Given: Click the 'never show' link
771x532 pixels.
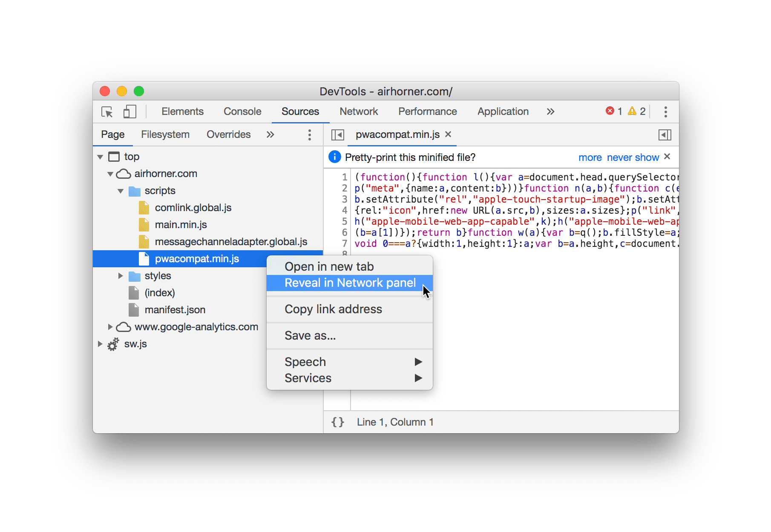Looking at the screenshot, I should (632, 157).
